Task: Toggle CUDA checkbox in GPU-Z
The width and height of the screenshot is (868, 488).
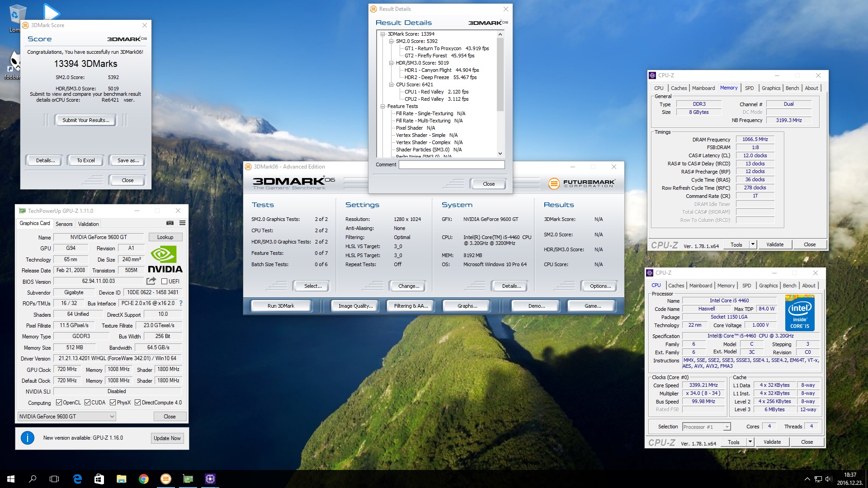Action: (x=87, y=403)
